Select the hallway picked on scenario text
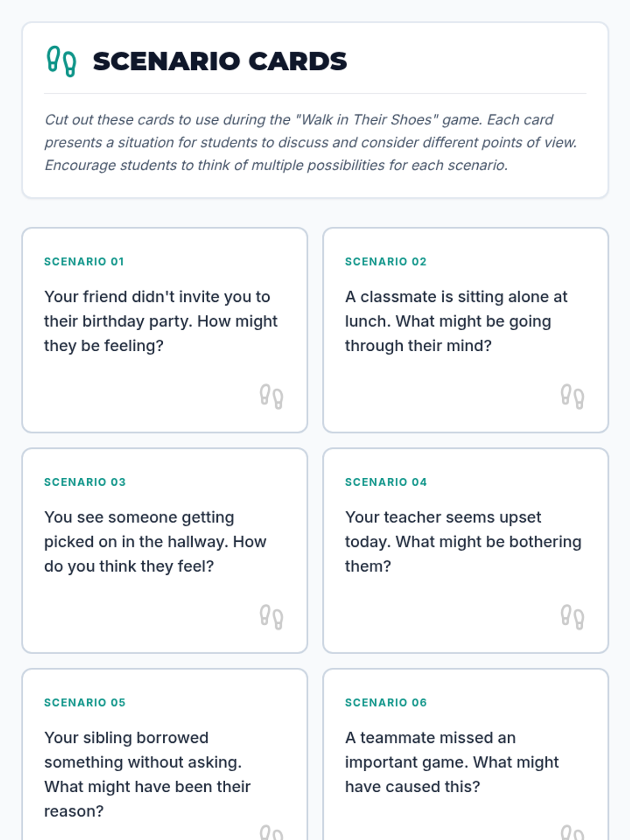This screenshot has width=630, height=840. pyautogui.click(x=155, y=542)
